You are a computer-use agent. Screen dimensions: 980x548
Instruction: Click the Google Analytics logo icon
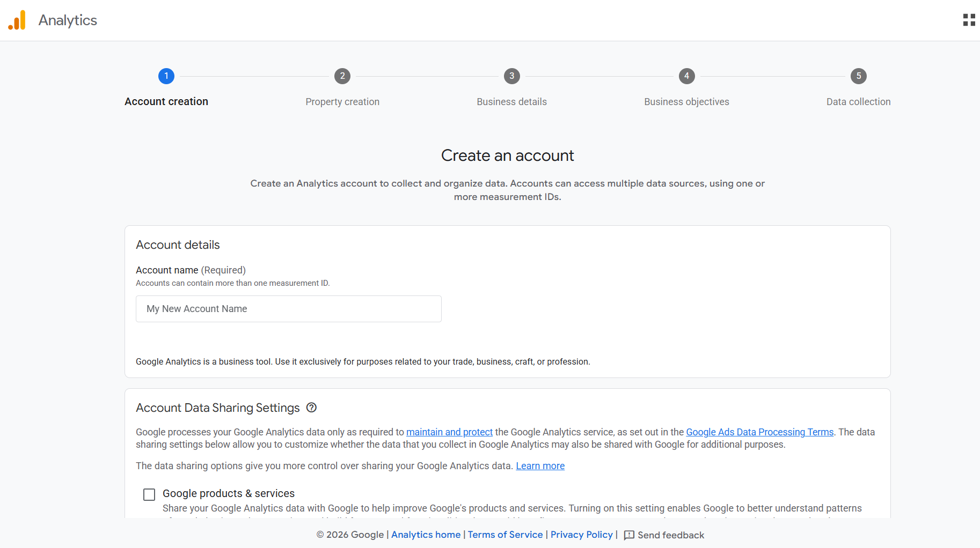click(17, 20)
